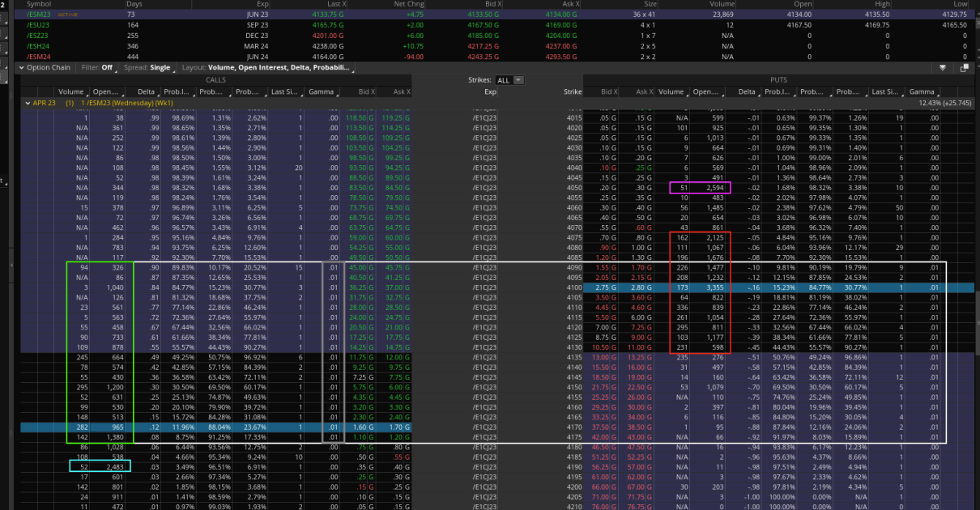Click the CALLS section header

216,80
